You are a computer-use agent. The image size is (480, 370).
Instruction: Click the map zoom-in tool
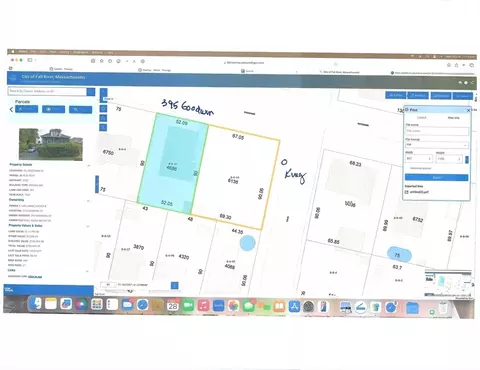tap(104, 91)
